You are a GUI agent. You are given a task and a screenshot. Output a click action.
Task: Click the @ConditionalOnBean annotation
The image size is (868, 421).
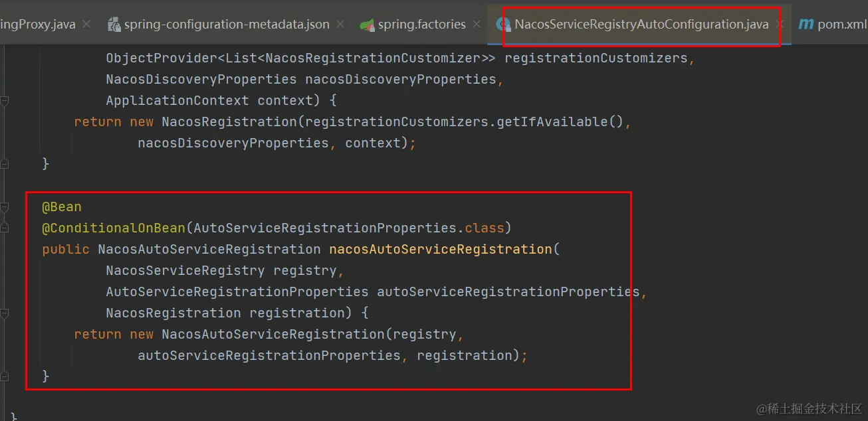click(x=114, y=228)
